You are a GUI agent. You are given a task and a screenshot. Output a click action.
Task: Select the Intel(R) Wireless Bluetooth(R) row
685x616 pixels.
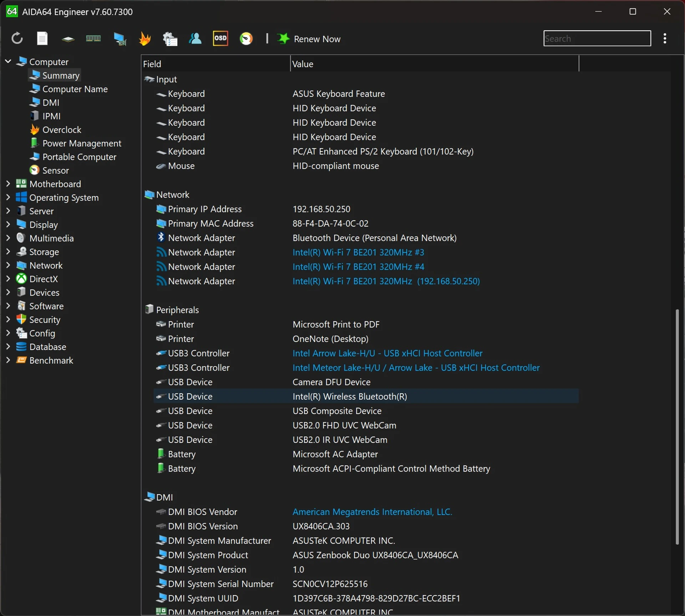366,397
